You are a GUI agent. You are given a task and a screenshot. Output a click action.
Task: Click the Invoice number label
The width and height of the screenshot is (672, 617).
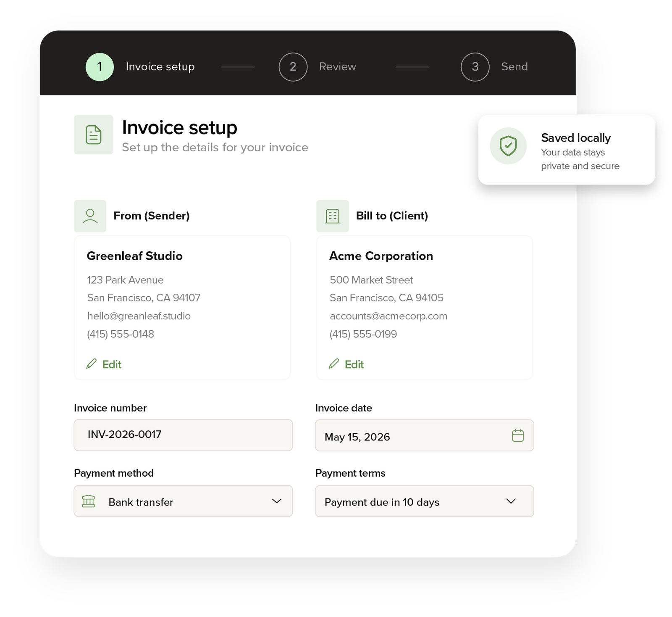(110, 408)
